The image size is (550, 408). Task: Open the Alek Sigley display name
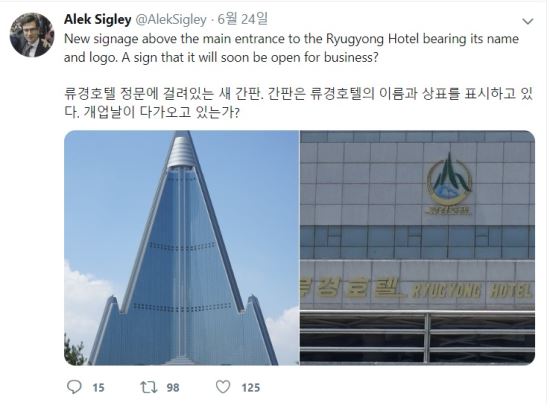[x=98, y=19]
